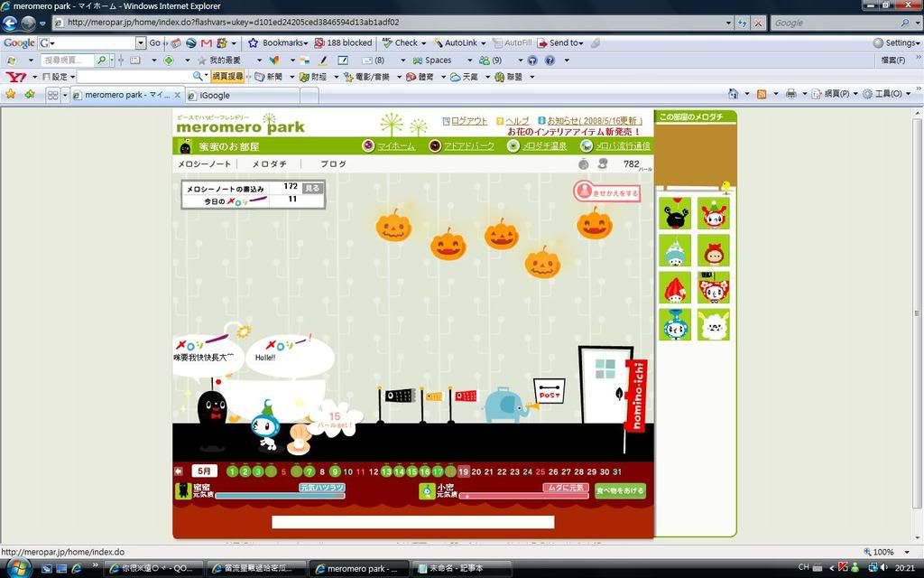Open the 未命名 - 記事本 taskbar window

click(461, 568)
